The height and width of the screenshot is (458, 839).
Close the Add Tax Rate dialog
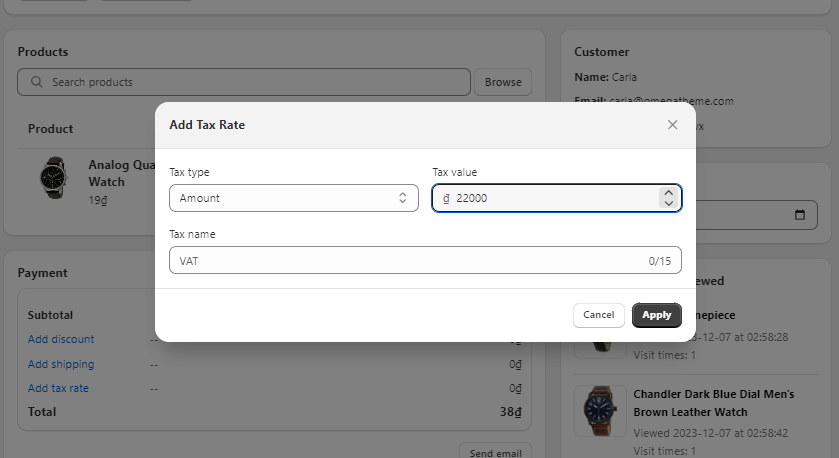[x=672, y=125]
